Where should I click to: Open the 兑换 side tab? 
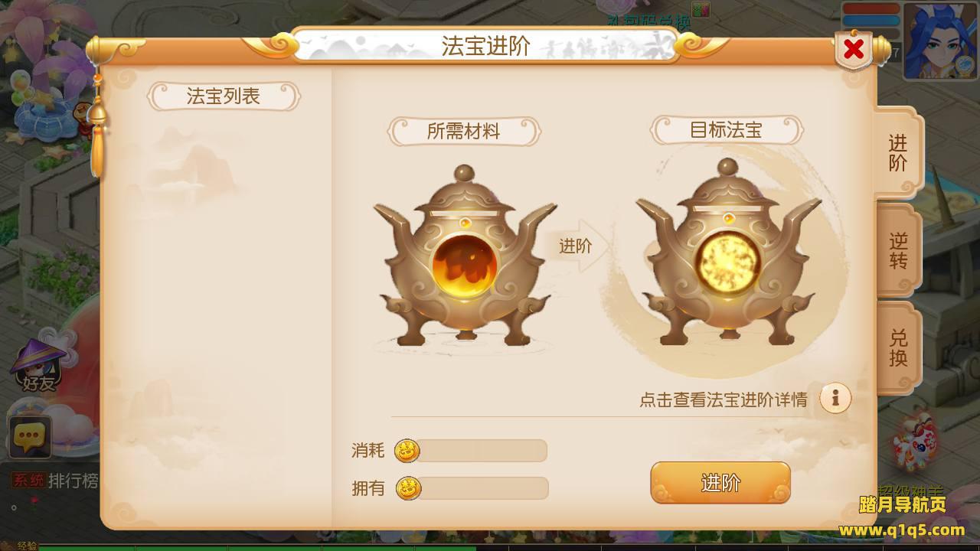(x=898, y=348)
